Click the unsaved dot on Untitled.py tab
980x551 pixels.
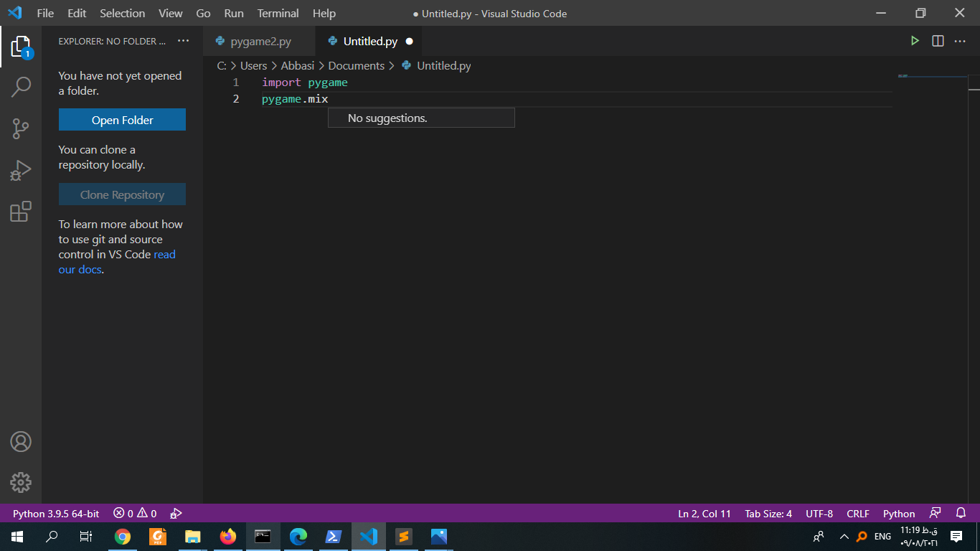pos(410,41)
